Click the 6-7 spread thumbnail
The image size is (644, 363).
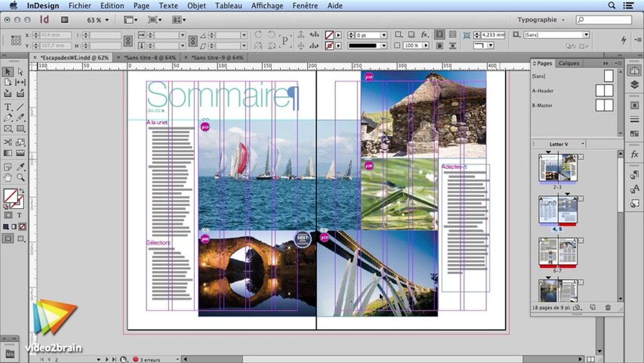click(557, 252)
